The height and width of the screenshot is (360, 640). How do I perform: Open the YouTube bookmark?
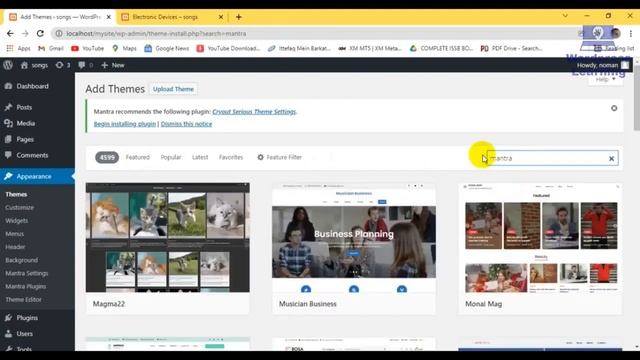coord(87,48)
